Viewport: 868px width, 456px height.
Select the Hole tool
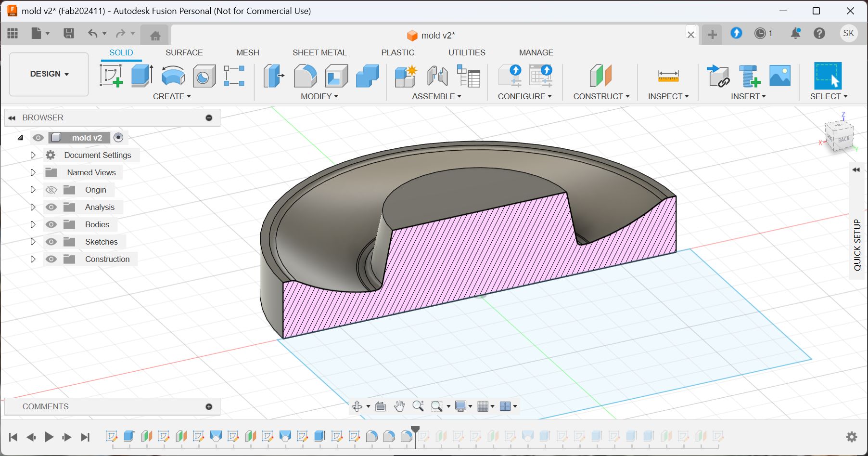tap(204, 76)
